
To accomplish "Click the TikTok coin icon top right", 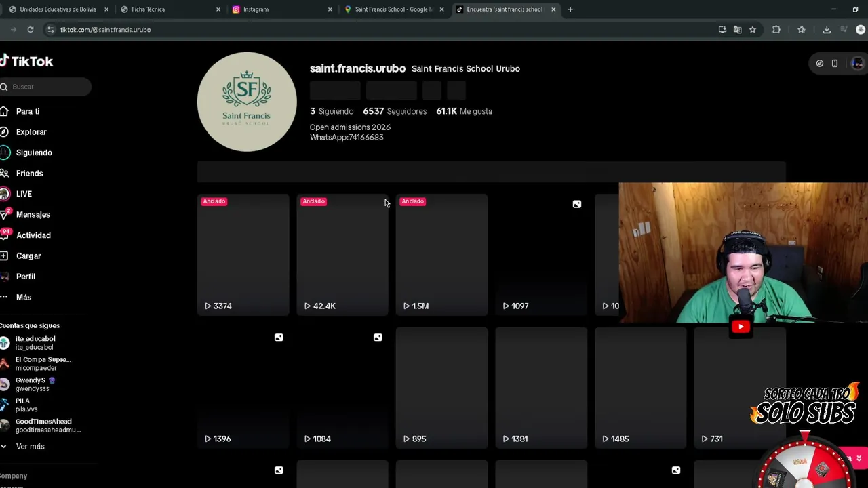I will (x=820, y=64).
